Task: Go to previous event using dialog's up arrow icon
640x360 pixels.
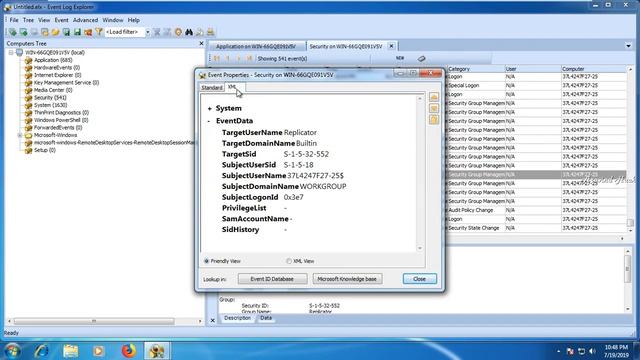Action: 434,97
